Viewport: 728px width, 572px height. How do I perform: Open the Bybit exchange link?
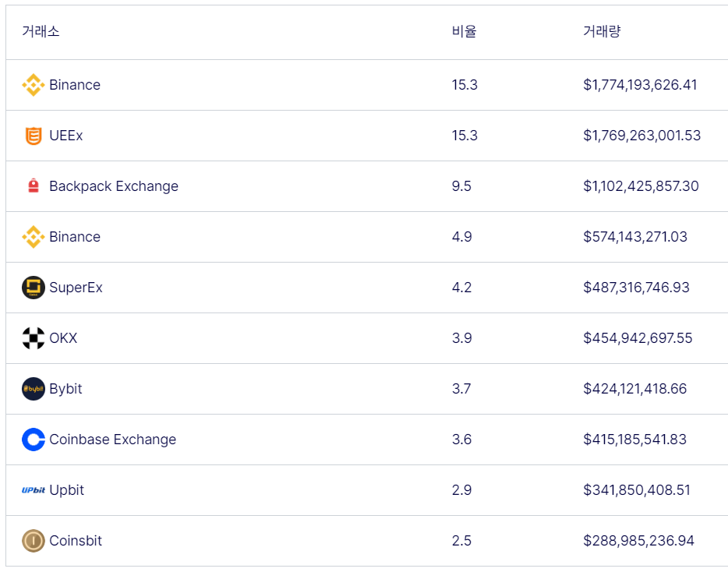click(x=65, y=389)
